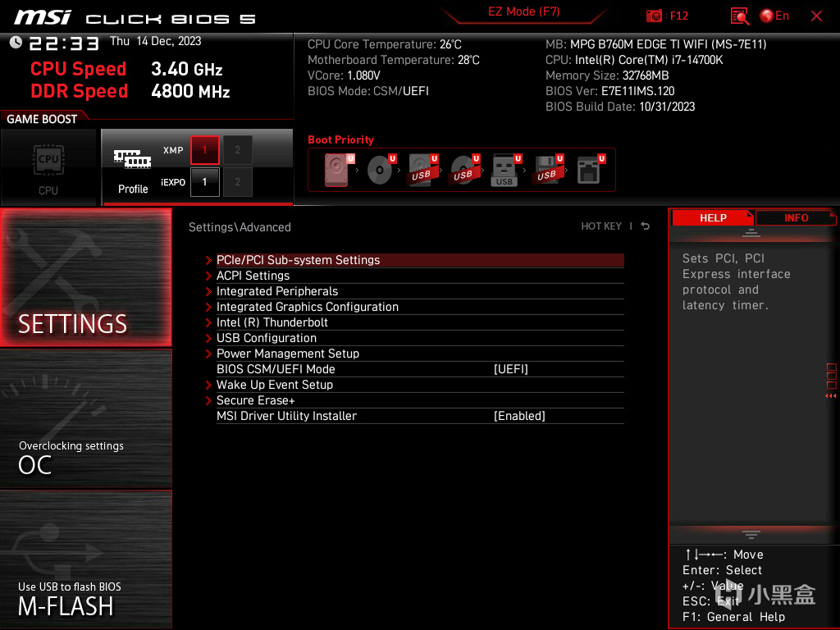Select the USB floppy boot device icon

pyautogui.click(x=547, y=169)
